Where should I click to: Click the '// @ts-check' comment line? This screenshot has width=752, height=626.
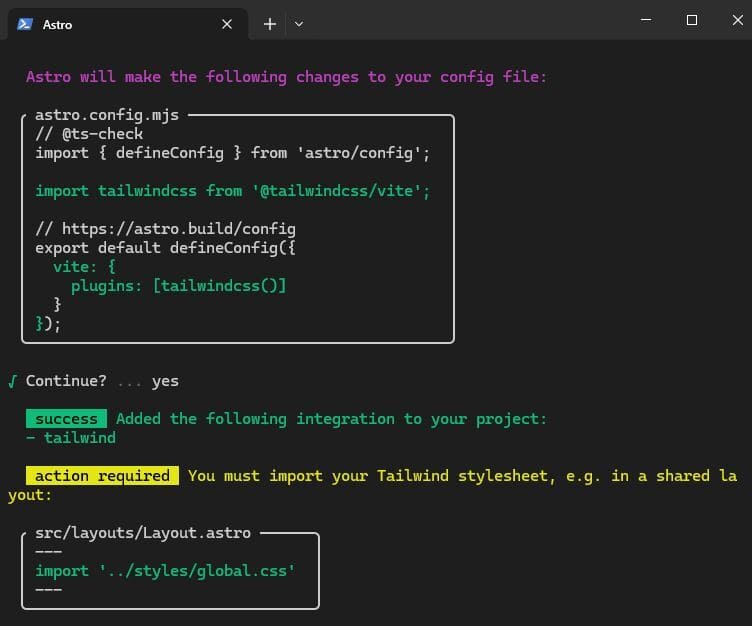pos(89,134)
